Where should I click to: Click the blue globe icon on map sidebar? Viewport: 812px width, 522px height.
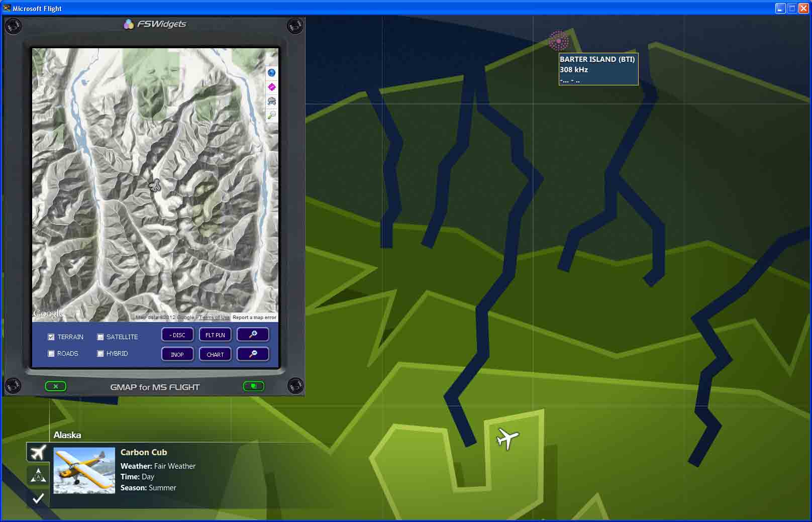271,73
